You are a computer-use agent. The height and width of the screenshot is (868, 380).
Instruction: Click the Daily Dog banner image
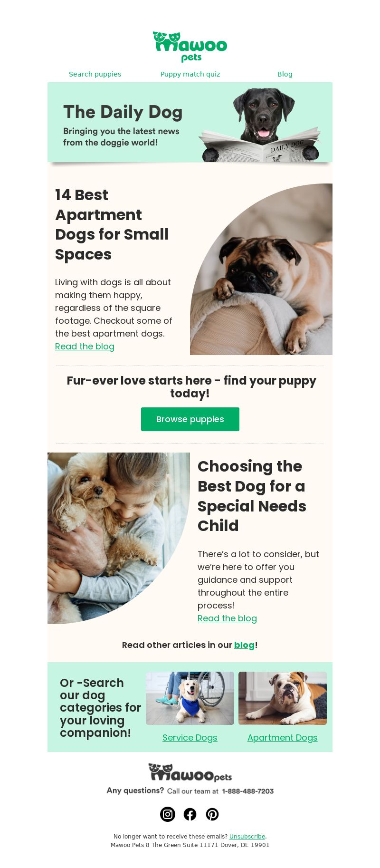(x=190, y=122)
